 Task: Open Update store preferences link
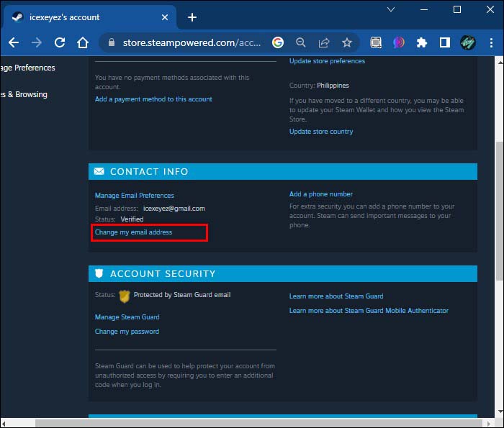click(x=327, y=61)
